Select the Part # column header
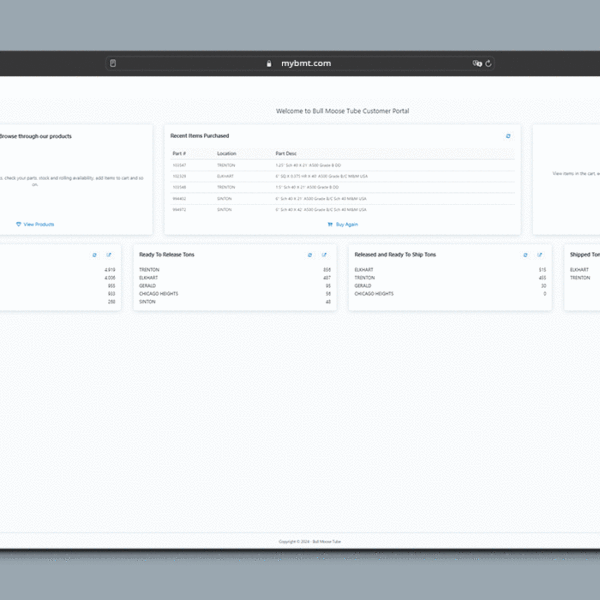The height and width of the screenshot is (600, 600). (x=180, y=153)
